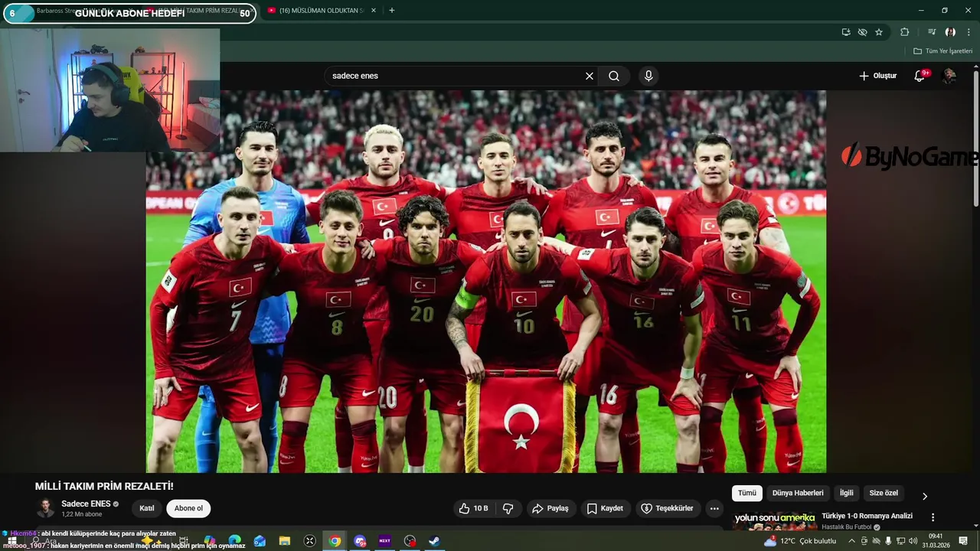The height and width of the screenshot is (551, 980).
Task: Select the Tümü filter chip
Action: pyautogui.click(x=747, y=493)
